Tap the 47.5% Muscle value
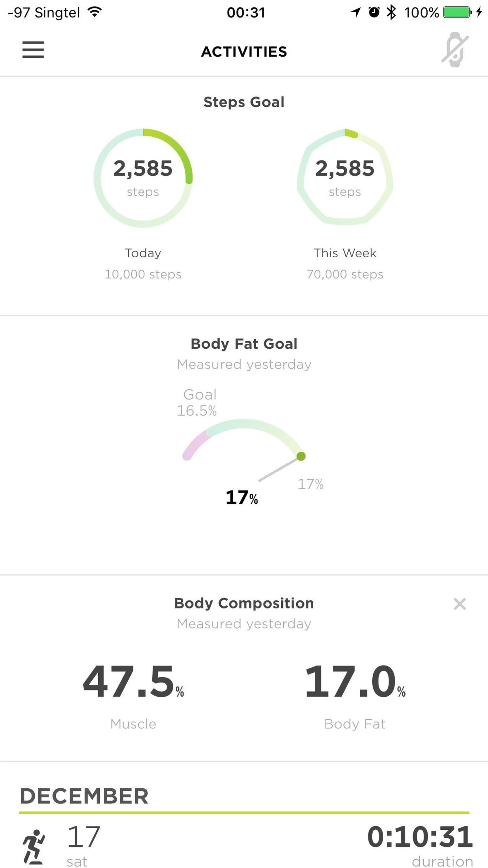This screenshot has width=488, height=868. 133,682
